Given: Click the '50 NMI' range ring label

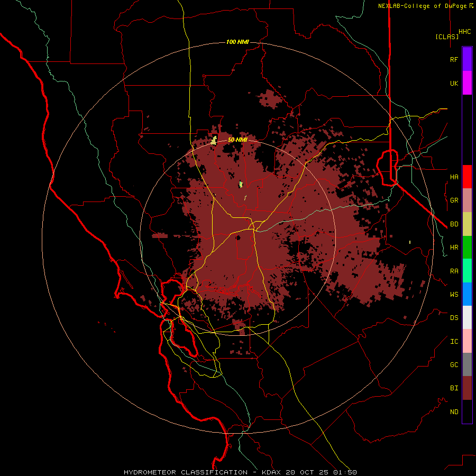Looking at the screenshot, I should pyautogui.click(x=237, y=140).
